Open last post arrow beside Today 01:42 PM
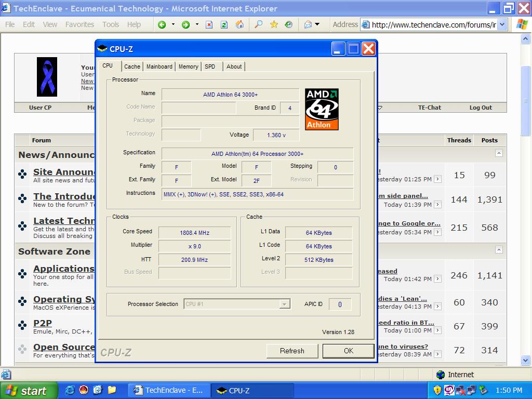The width and height of the screenshot is (532, 399). [x=438, y=279]
